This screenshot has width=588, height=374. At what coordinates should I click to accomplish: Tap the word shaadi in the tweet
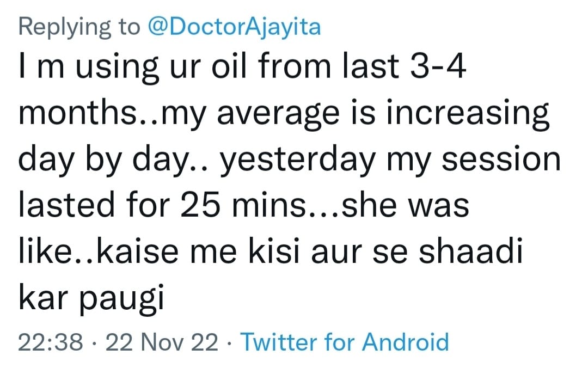(470, 250)
